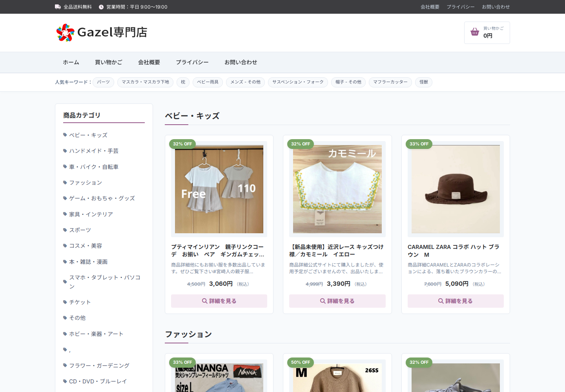View details of プティマインリアン product
This screenshot has width=565, height=392.
click(x=219, y=301)
